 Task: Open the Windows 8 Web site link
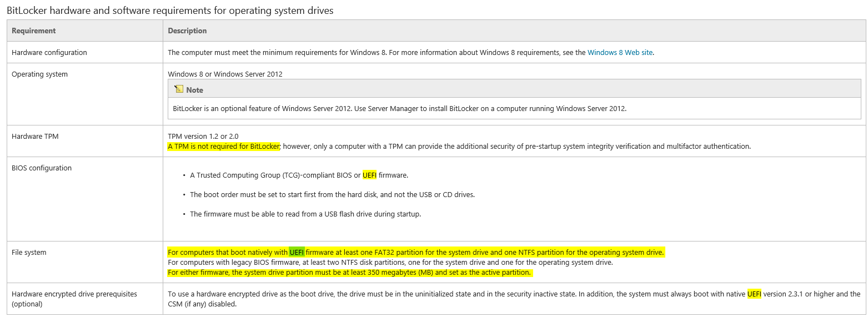click(x=620, y=53)
